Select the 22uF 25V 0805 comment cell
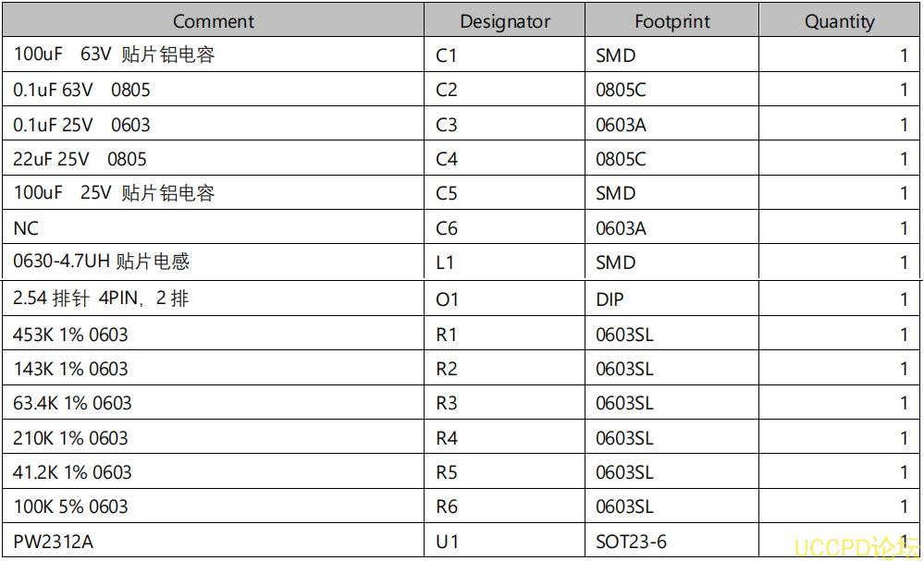The height and width of the screenshot is (561, 924). click(80, 159)
